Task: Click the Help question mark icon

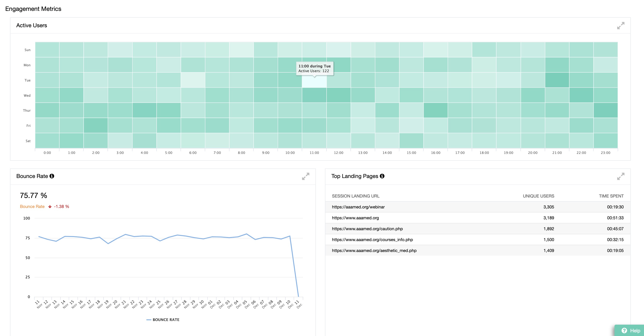Action: [624, 331]
